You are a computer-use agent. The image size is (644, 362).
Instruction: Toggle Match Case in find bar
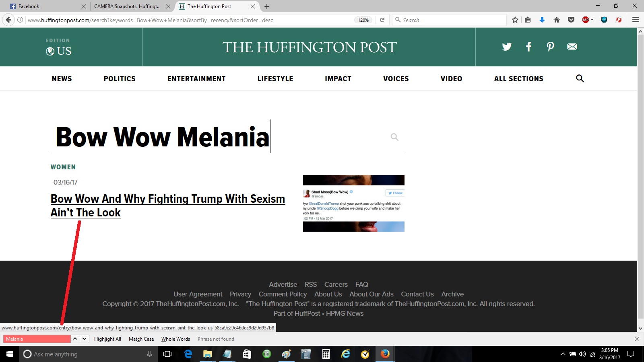tap(141, 339)
